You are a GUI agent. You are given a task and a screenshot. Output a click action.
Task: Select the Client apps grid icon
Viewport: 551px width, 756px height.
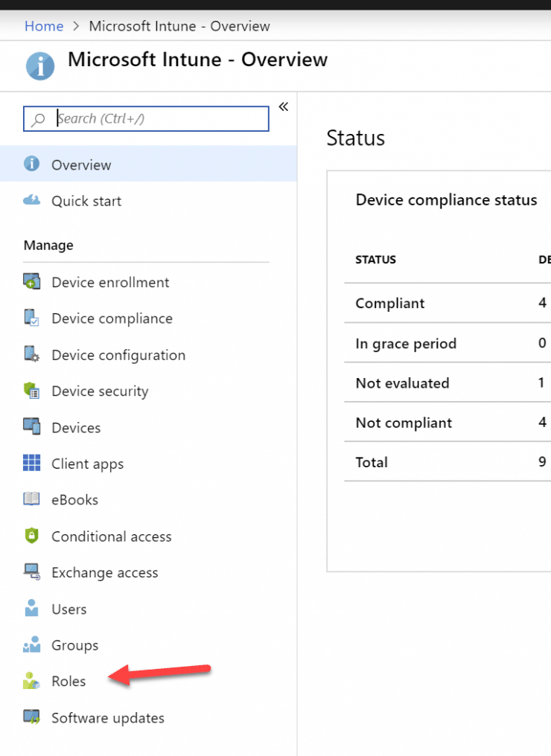33,464
